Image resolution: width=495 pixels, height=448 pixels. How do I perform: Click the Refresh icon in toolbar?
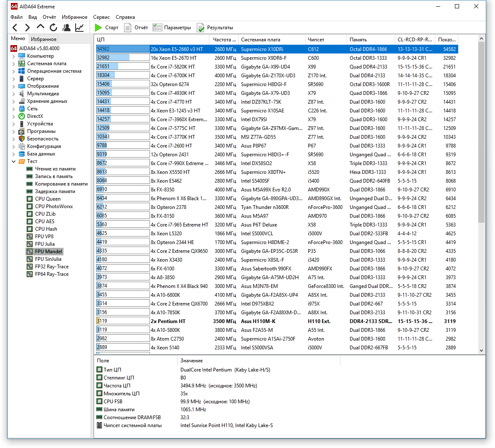point(53,28)
